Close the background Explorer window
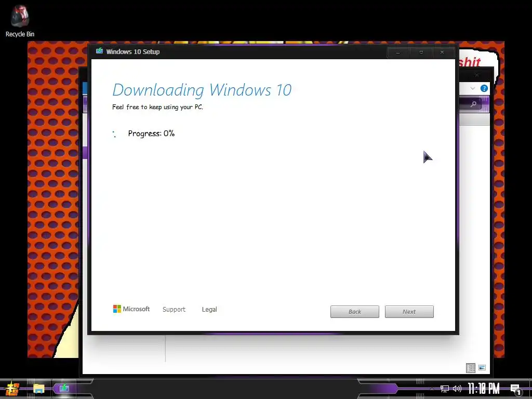Image resolution: width=532 pixels, height=399 pixels. click(477, 75)
